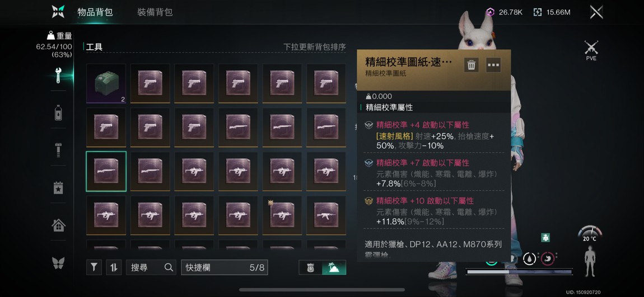Delete item with the trash can icon
Screen dimensions: 644x297
[x=472, y=65]
